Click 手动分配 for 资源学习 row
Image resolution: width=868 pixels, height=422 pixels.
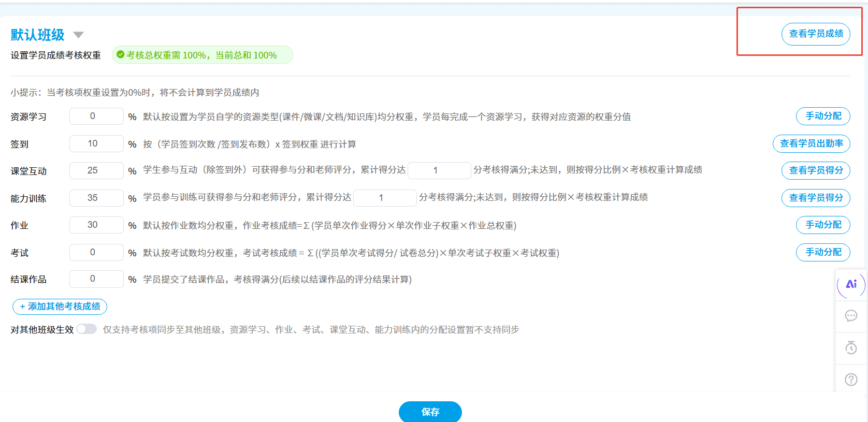[x=823, y=116]
